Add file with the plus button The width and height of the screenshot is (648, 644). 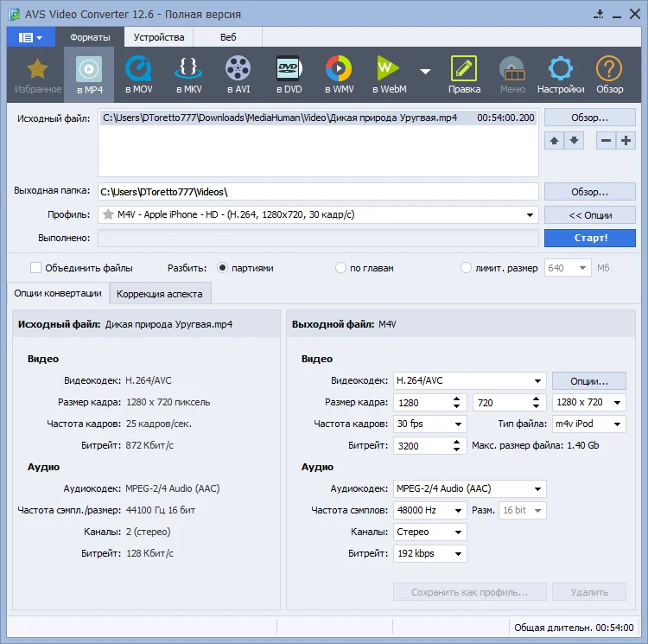626,141
